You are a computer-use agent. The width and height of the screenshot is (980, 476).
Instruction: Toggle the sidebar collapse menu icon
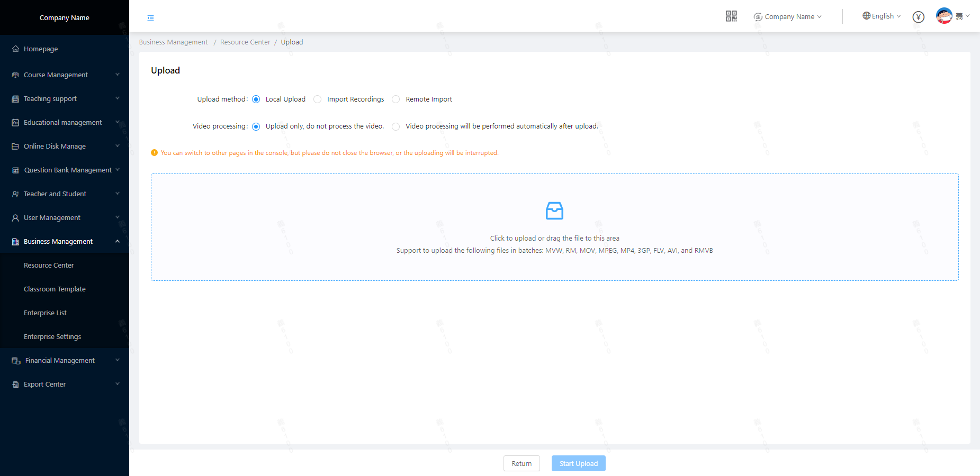click(151, 18)
